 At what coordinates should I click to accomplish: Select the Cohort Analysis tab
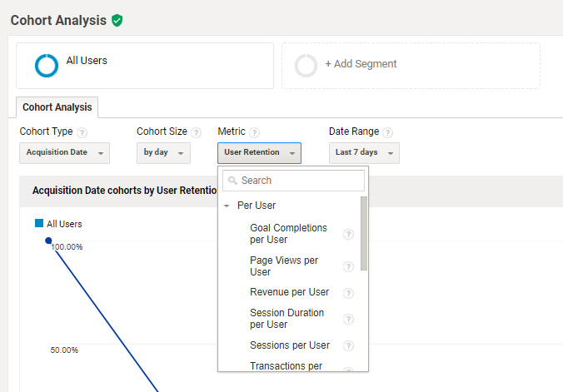point(57,107)
